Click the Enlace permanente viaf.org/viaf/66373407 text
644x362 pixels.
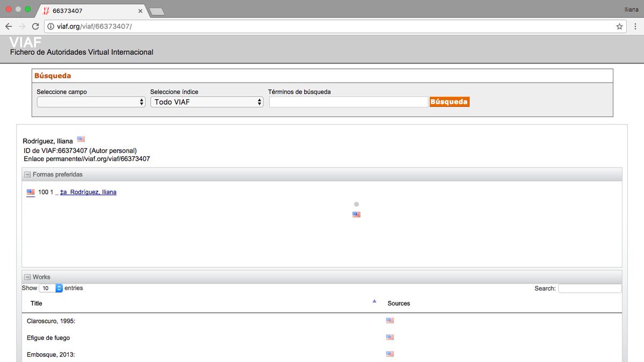87,159
